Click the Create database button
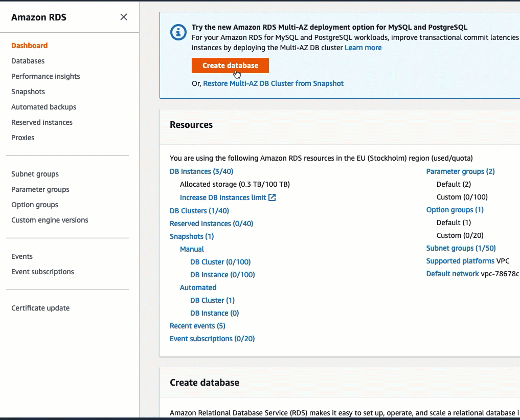Image resolution: width=520 pixels, height=420 pixels. click(x=230, y=65)
